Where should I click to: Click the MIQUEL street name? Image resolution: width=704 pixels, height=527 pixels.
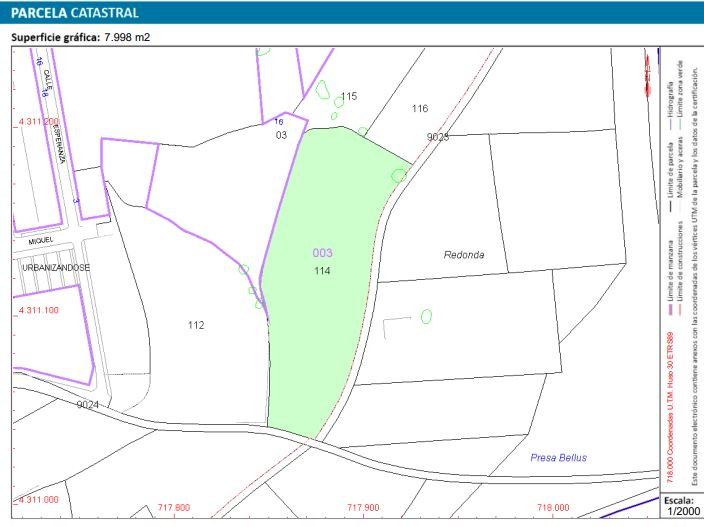40,241
